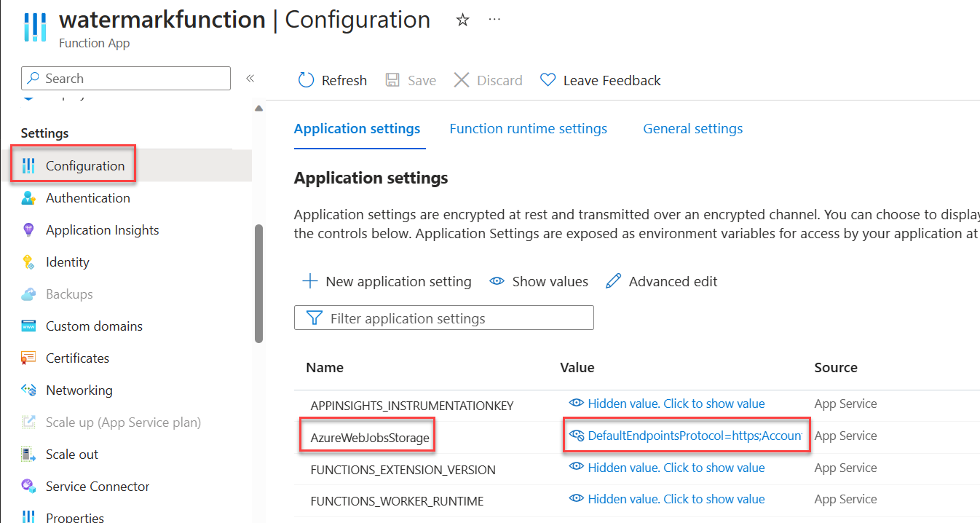
Task: Show values for all application settings
Action: click(x=539, y=281)
